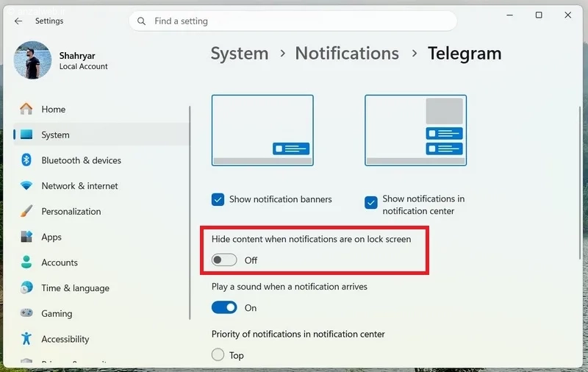Open Accessibility settings

click(x=101, y=339)
